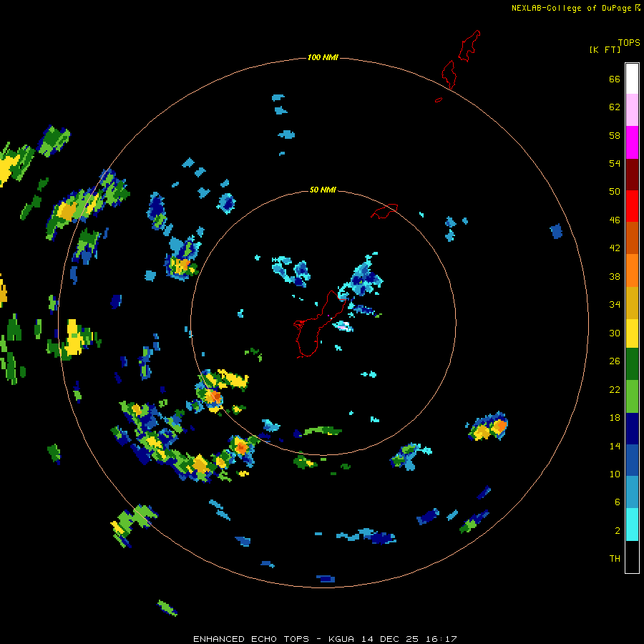Click the 46 legend value
Screen dimensions: 644x644
pos(615,220)
